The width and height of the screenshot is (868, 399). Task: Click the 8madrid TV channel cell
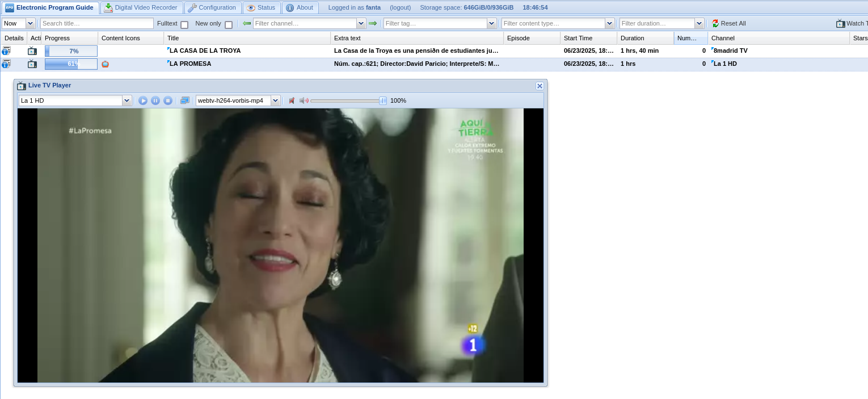[778, 51]
